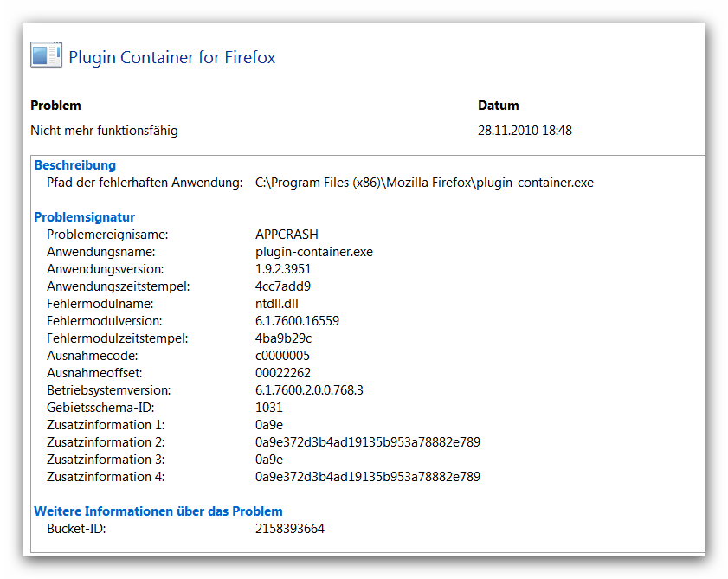Select the 'Problem' column header
This screenshot has width=728, height=579.
click(55, 106)
